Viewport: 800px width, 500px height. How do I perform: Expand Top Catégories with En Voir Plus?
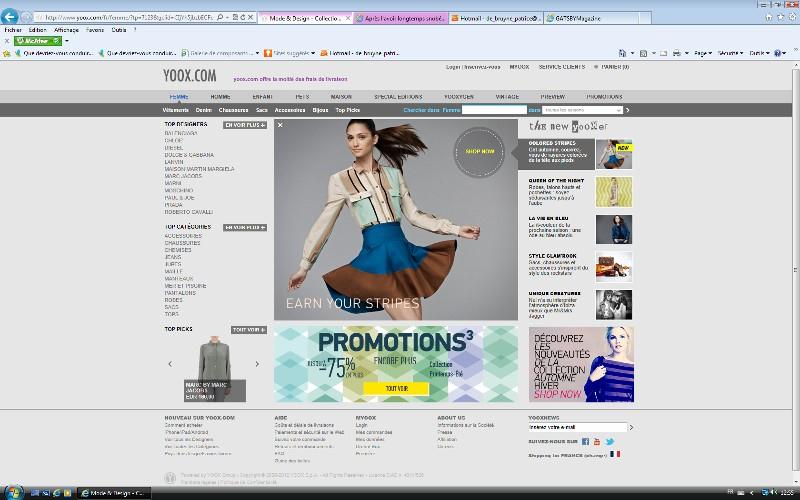coord(245,227)
